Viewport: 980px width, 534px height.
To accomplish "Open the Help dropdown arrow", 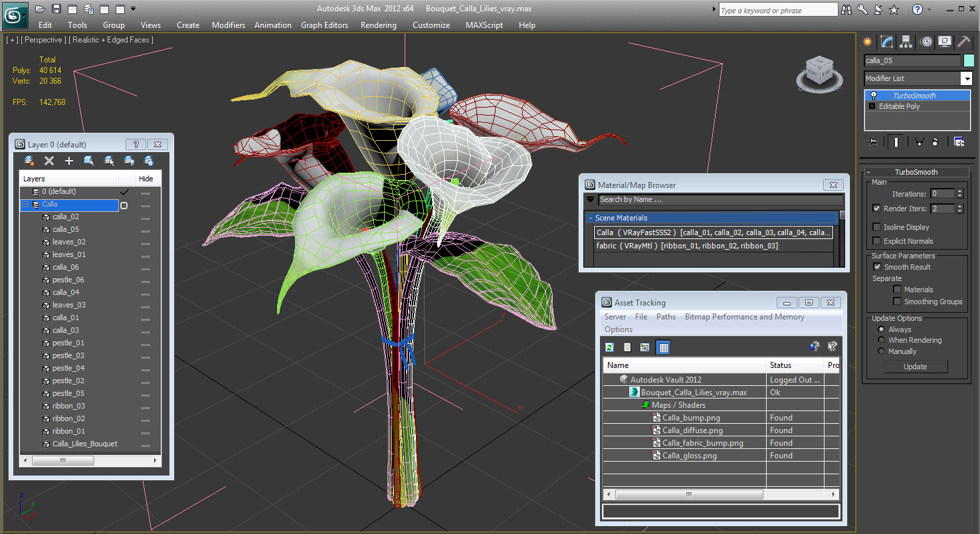I will point(929,9).
